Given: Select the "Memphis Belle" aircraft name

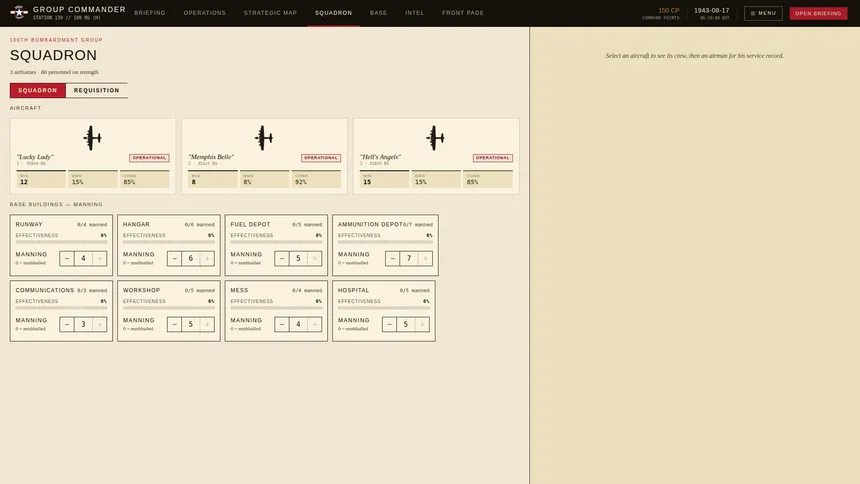Looking at the screenshot, I should (x=211, y=157).
